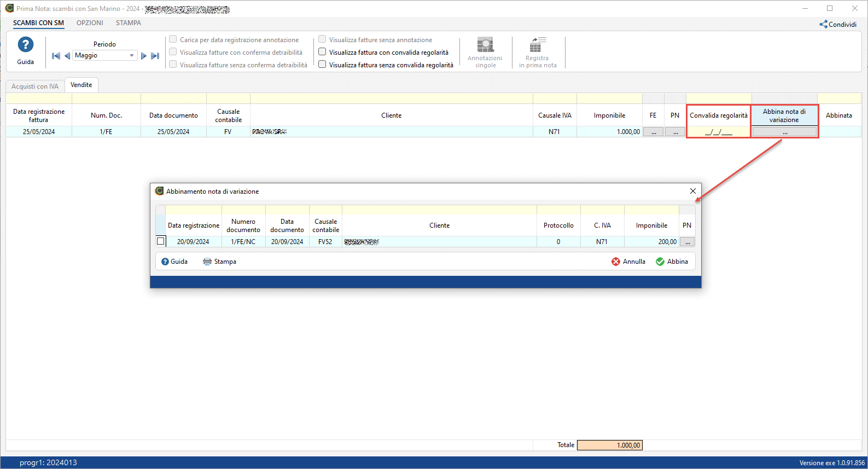This screenshot has height=469, width=868.
Task: Select the Vendite tab
Action: [x=81, y=85]
